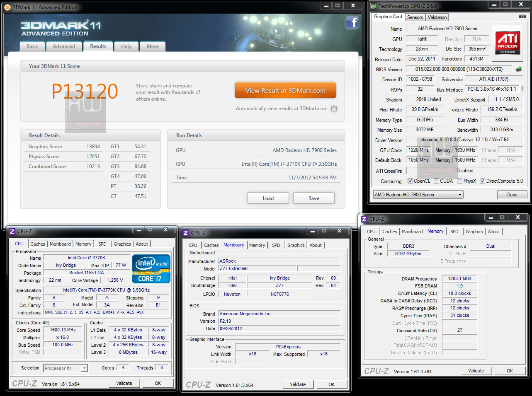Toggle the OpenCL checkbox in GPU-Z
Viewport: 532px width, 396px height.
point(410,181)
